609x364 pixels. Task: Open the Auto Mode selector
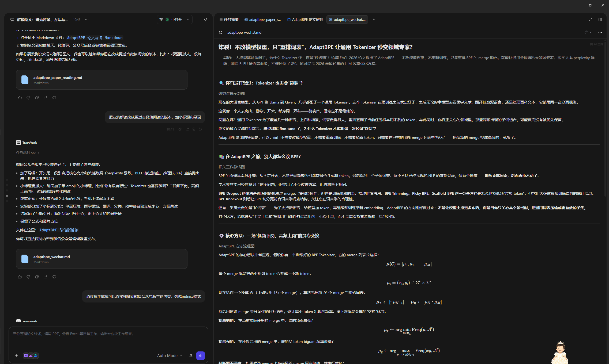(x=170, y=356)
